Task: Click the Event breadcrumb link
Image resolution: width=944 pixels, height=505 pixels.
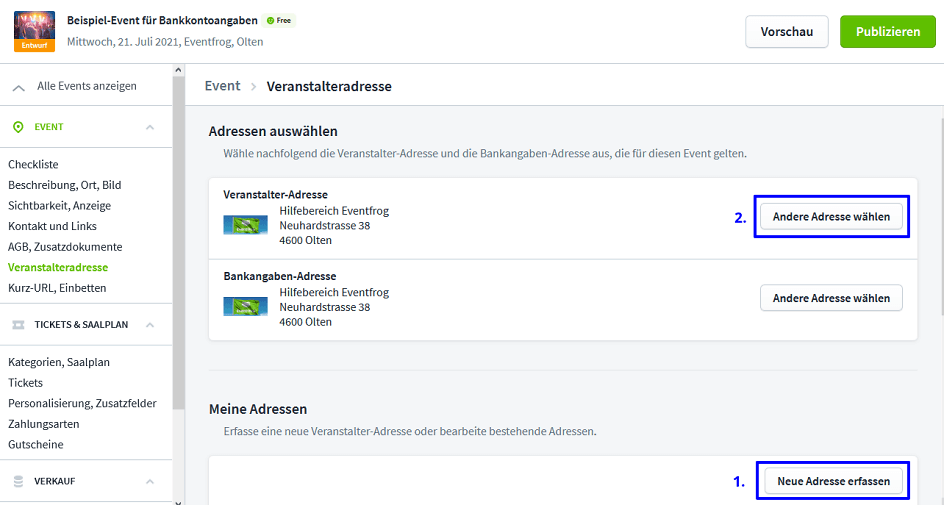Action: point(222,86)
